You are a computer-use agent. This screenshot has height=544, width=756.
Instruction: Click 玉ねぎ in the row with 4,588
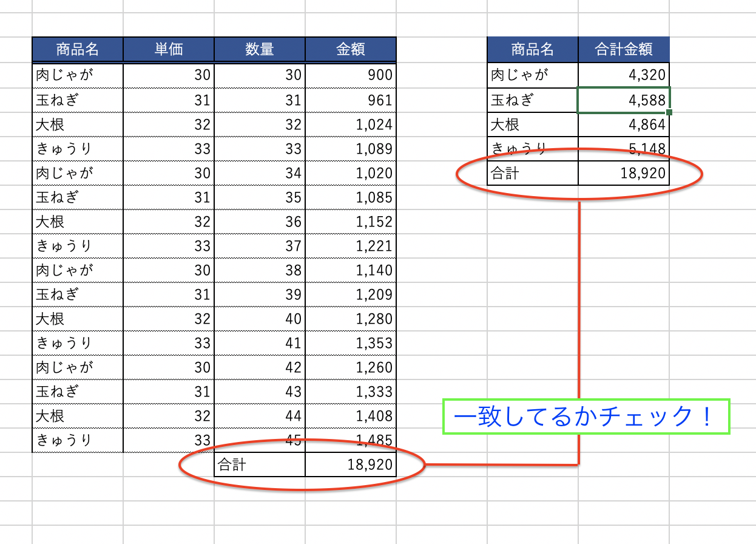[533, 100]
